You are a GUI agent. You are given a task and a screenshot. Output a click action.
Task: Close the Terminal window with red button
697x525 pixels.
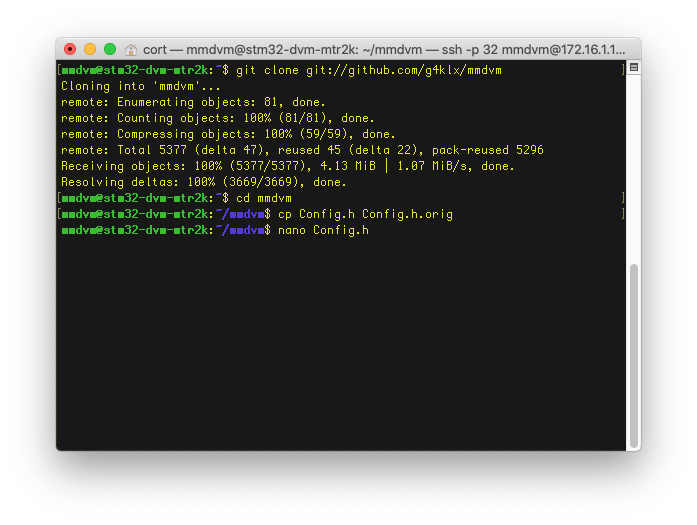coord(70,49)
